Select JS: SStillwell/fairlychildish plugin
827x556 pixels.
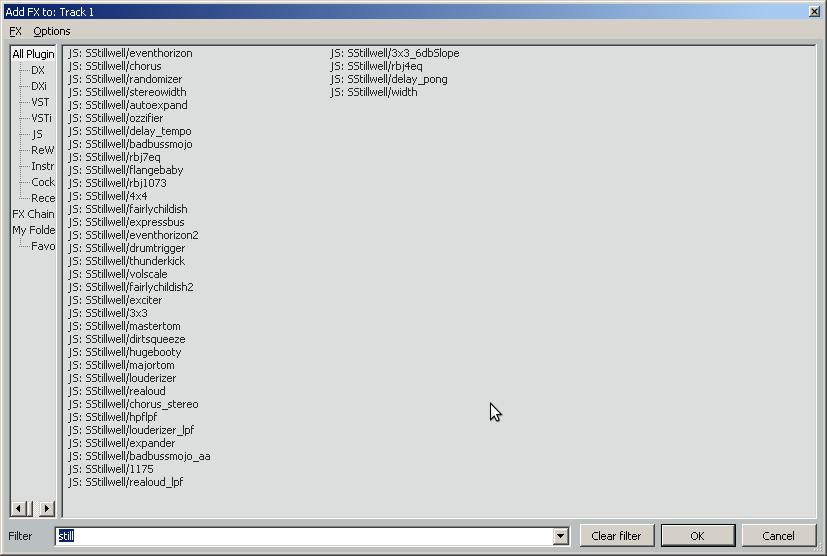point(128,209)
